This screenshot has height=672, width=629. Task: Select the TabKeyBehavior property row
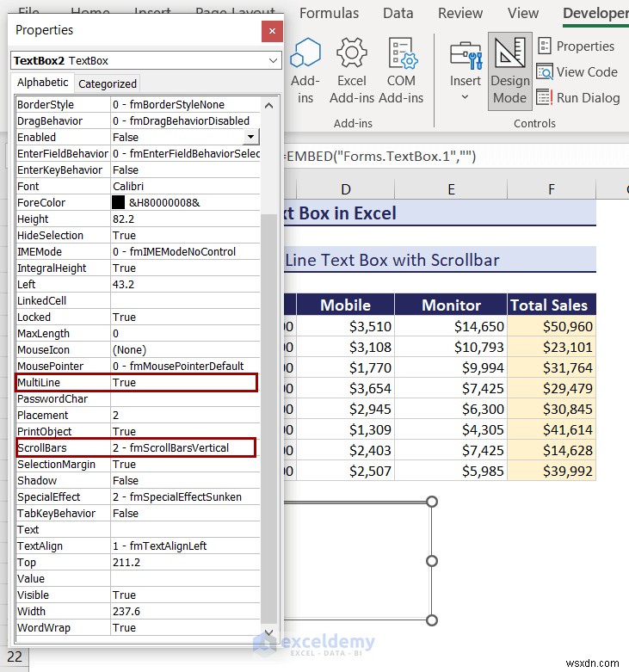[138, 514]
